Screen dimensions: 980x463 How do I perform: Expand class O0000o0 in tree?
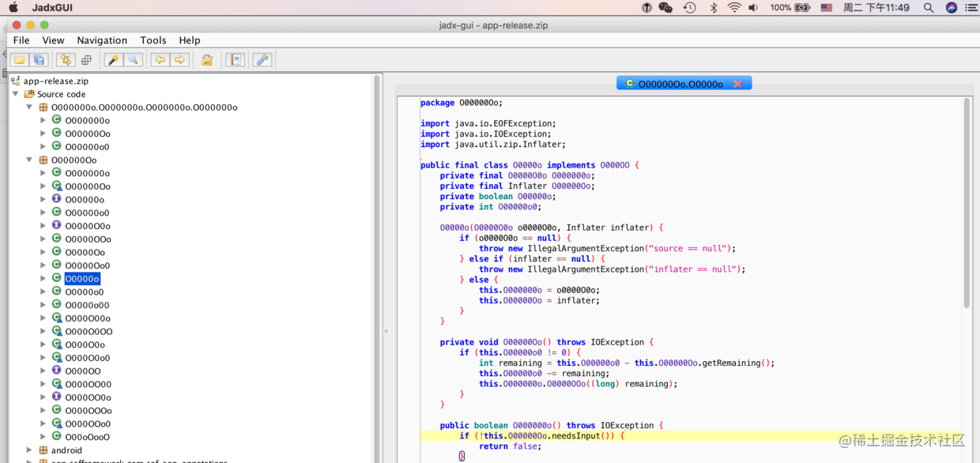click(43, 292)
